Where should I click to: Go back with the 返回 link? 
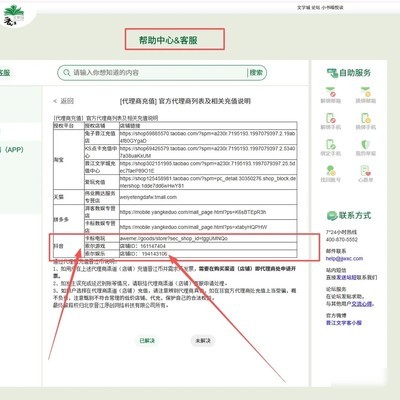pyautogui.click(x=64, y=101)
